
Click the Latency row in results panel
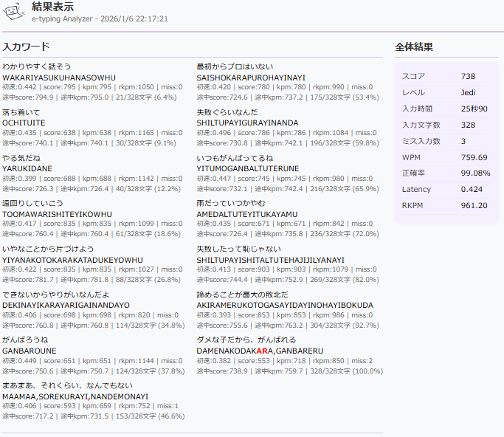pyautogui.click(x=446, y=190)
